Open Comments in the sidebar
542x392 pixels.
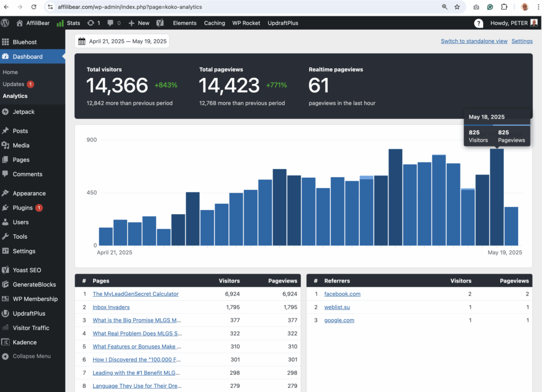pos(32,175)
